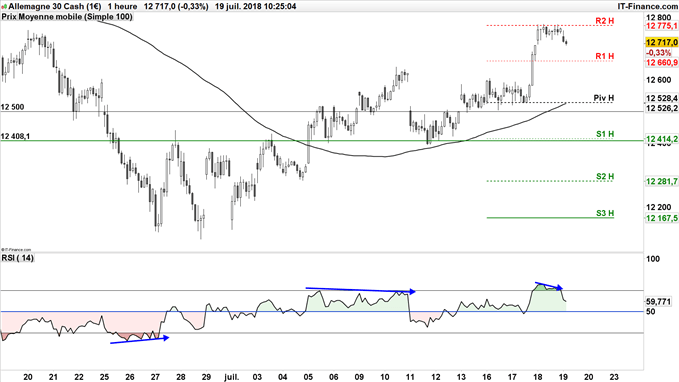Click the 11 date axis label
Viewport: 679px width, 382px height.
(410, 377)
